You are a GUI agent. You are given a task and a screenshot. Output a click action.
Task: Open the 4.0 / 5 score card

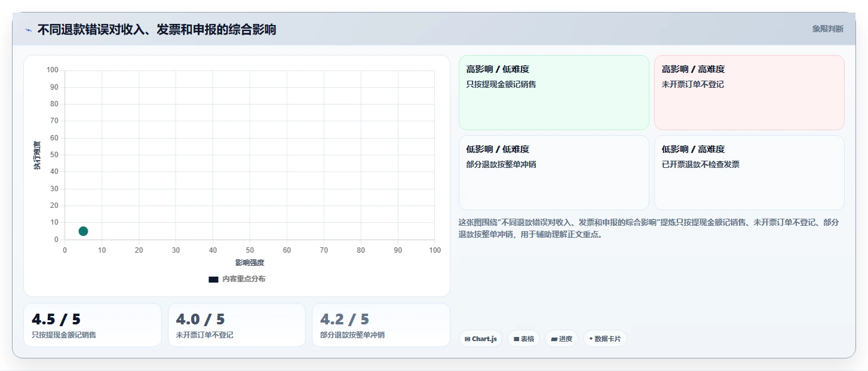tap(237, 325)
